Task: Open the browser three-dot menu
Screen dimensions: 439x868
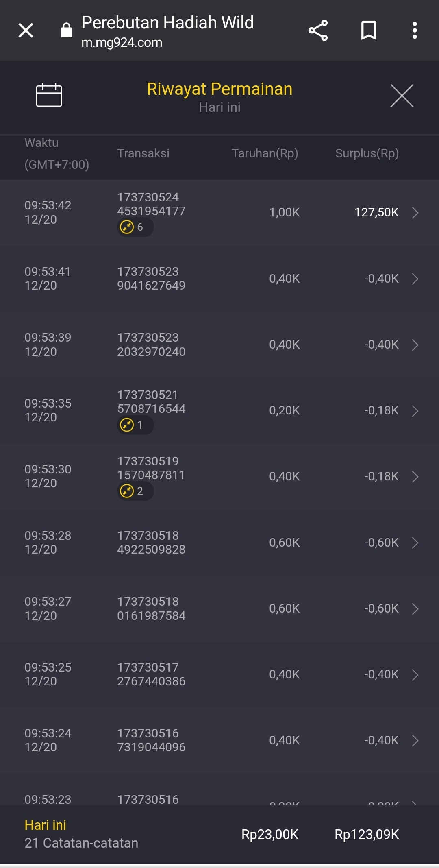Action: coord(414,31)
